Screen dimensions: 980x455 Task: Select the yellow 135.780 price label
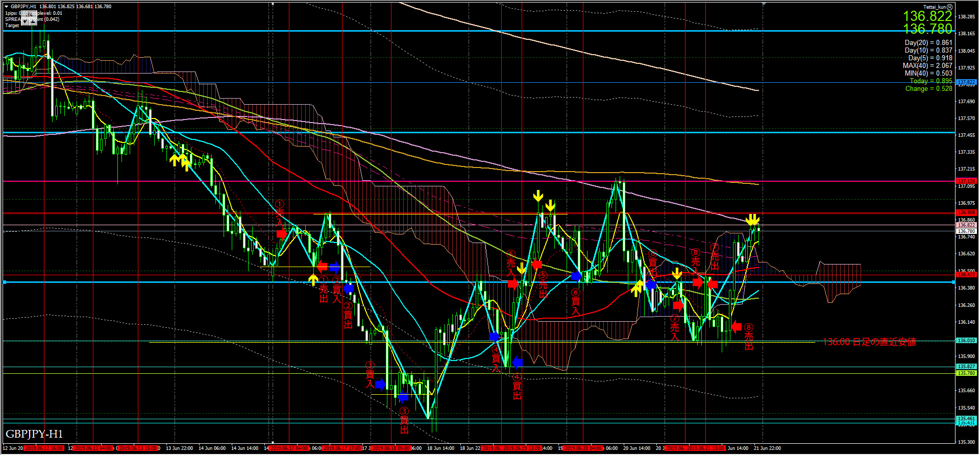(966, 373)
